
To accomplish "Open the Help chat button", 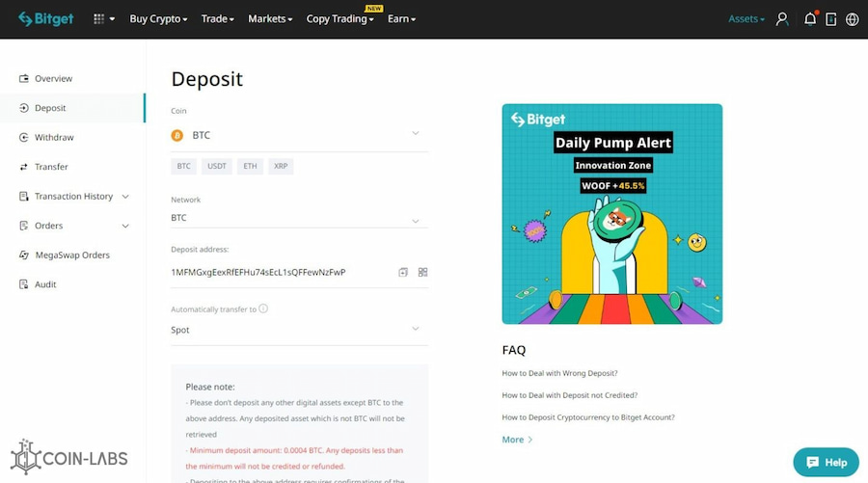I will [826, 463].
